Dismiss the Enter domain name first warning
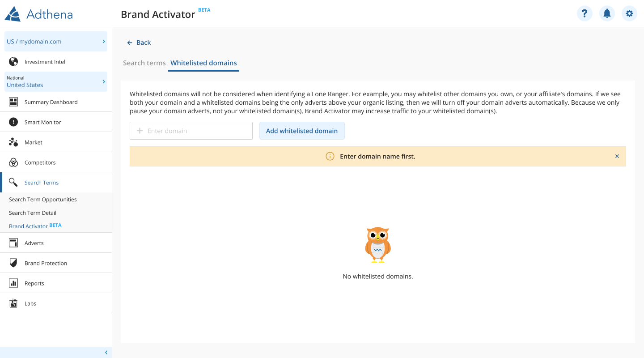 [x=617, y=156]
